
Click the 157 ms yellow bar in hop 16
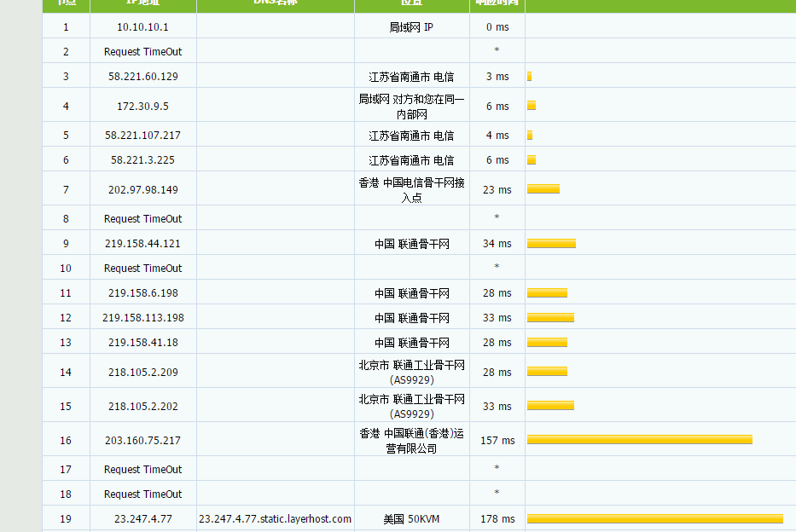coord(639,440)
